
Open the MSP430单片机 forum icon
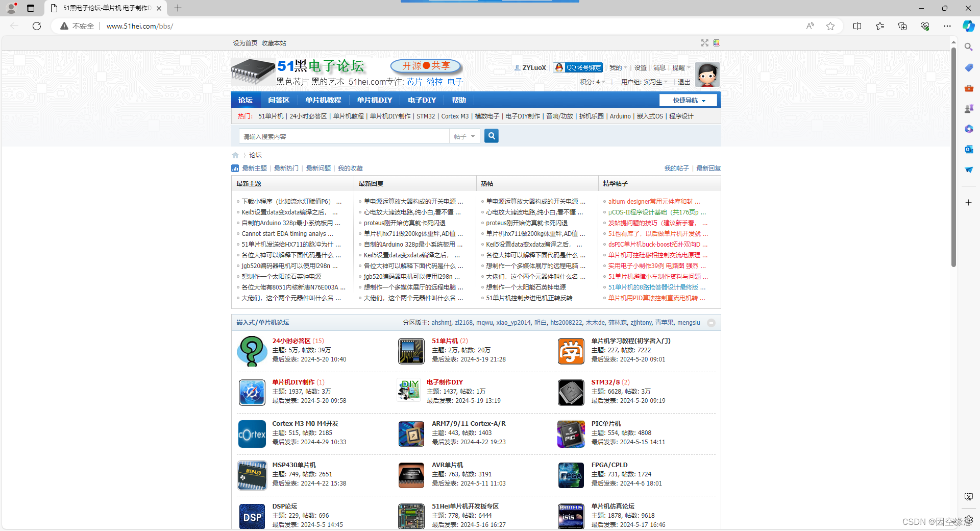[252, 475]
